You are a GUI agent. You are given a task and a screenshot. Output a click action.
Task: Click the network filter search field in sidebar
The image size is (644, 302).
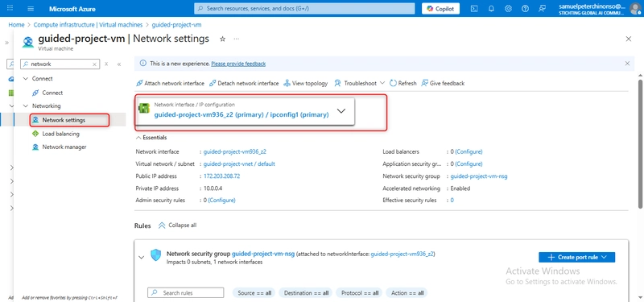click(x=60, y=64)
